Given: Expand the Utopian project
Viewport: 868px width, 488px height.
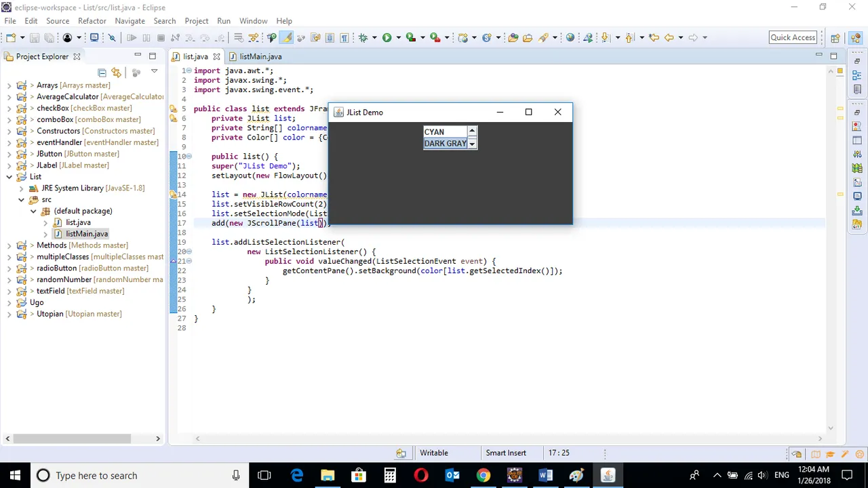Looking at the screenshot, I should [x=9, y=314].
